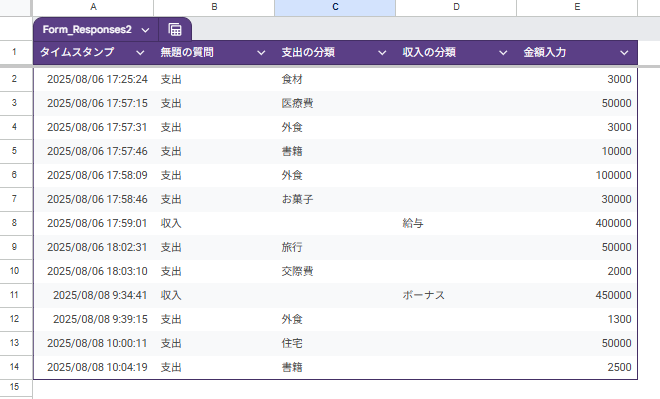Open the 収入の分類 column filter dropdown
The image size is (660, 399).
[503, 53]
